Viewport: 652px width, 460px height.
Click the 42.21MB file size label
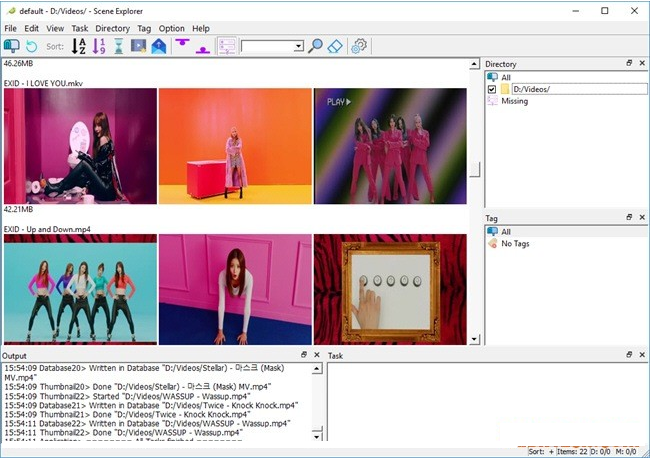point(18,209)
